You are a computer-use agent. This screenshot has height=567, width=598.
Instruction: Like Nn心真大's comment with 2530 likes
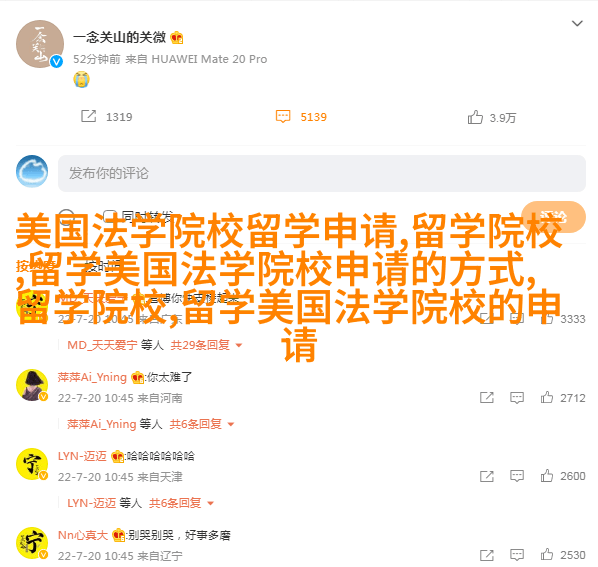[x=547, y=554]
